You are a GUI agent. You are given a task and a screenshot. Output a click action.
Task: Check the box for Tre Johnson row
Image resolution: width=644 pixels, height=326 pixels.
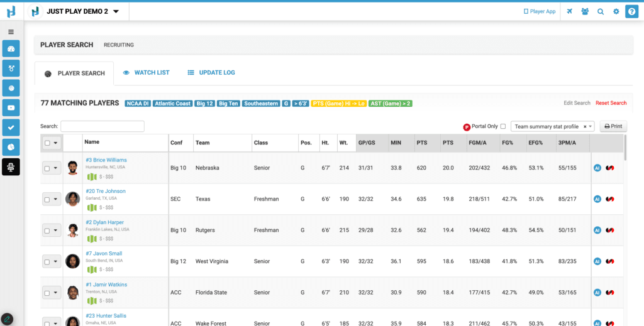click(47, 199)
